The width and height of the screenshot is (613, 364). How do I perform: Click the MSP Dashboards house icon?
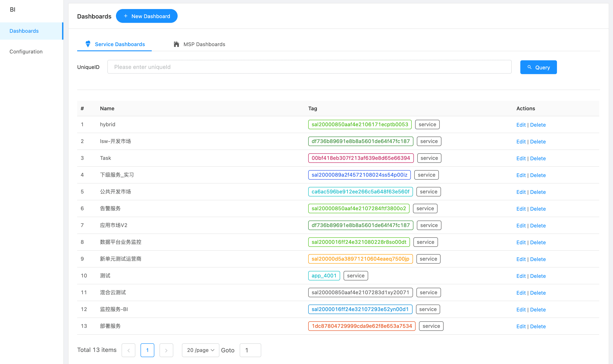pyautogui.click(x=176, y=44)
